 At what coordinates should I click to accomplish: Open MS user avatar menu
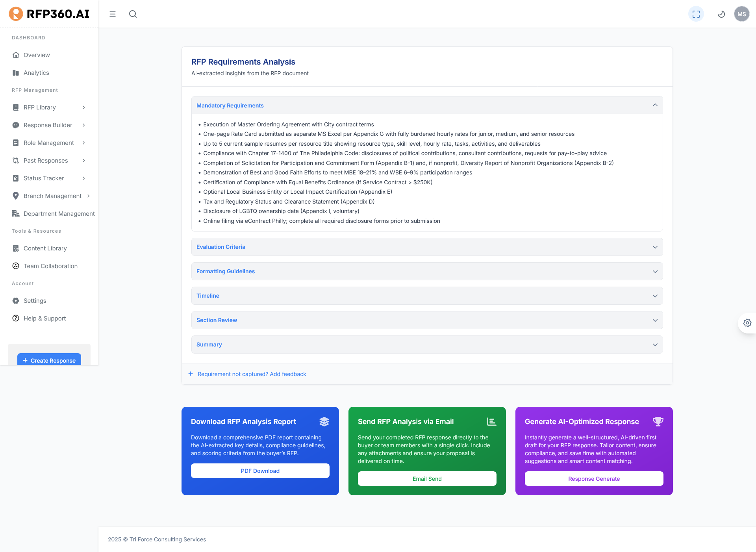741,14
